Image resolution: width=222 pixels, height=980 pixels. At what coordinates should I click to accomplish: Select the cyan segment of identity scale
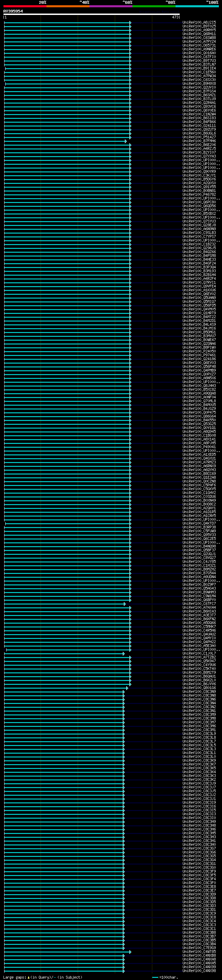(x=197, y=6)
